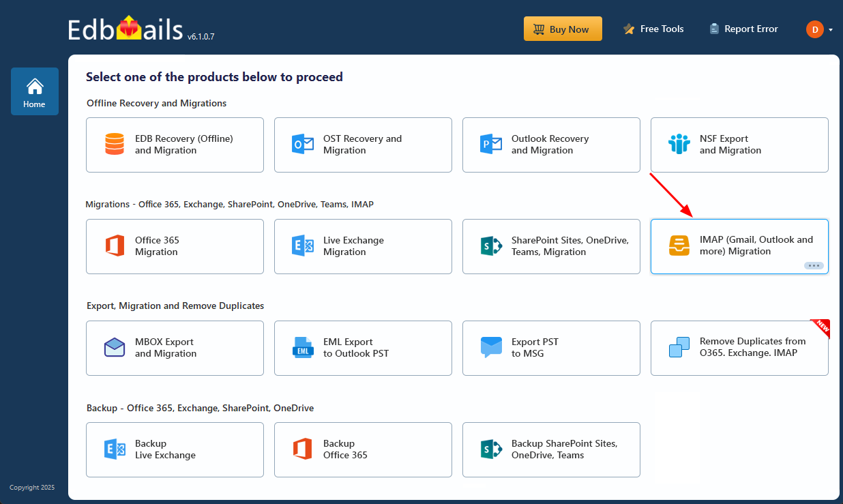Image resolution: width=843 pixels, height=504 pixels.
Task: Open Live Exchange Migration via its icon
Action: point(302,246)
